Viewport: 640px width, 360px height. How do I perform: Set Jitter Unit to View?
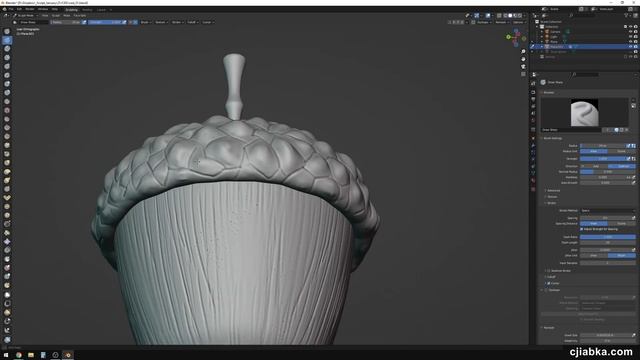click(x=594, y=256)
